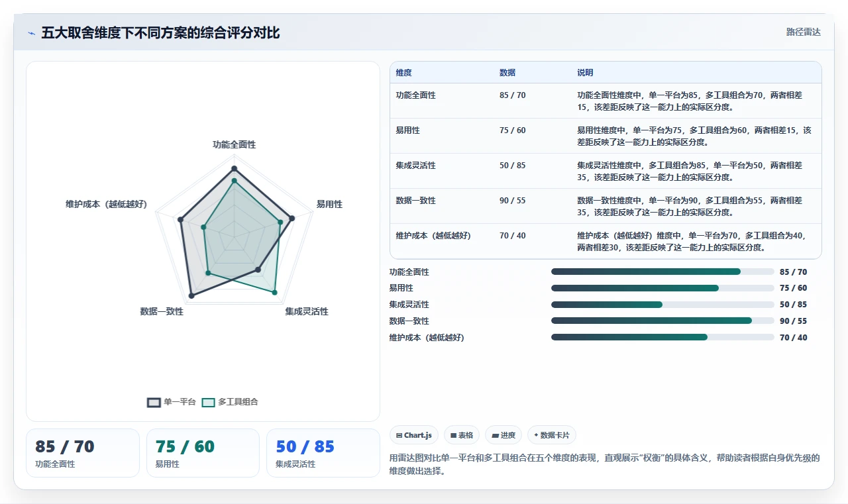Click the 数据卡片 tag chip
Image resolution: width=848 pixels, height=504 pixels.
click(x=552, y=435)
